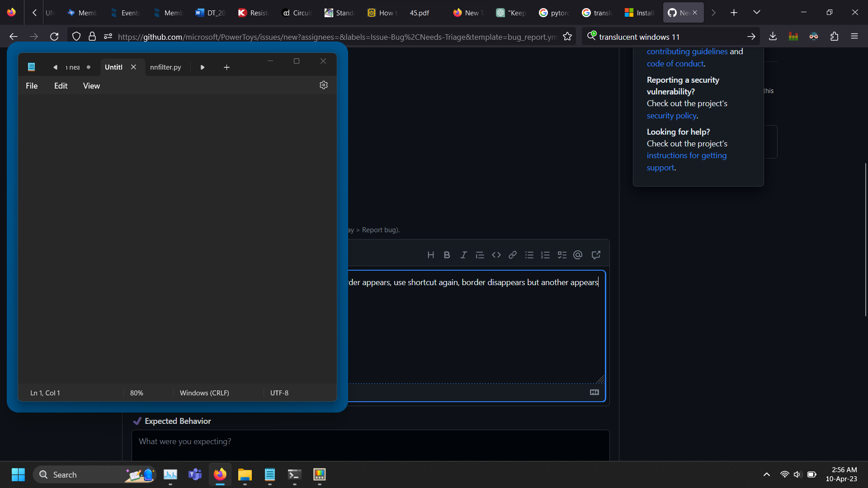The image size is (868, 488).
Task: Open Notepad settings via the gear icon
Action: [x=323, y=84]
